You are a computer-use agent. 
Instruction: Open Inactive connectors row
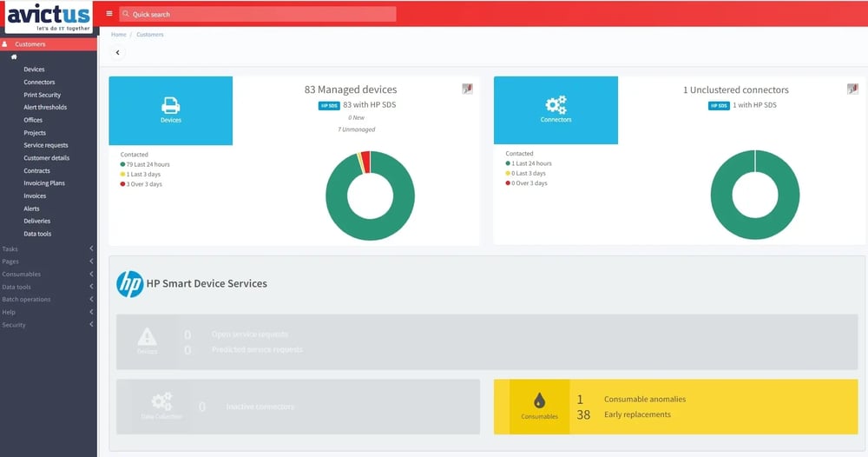pyautogui.click(x=260, y=407)
